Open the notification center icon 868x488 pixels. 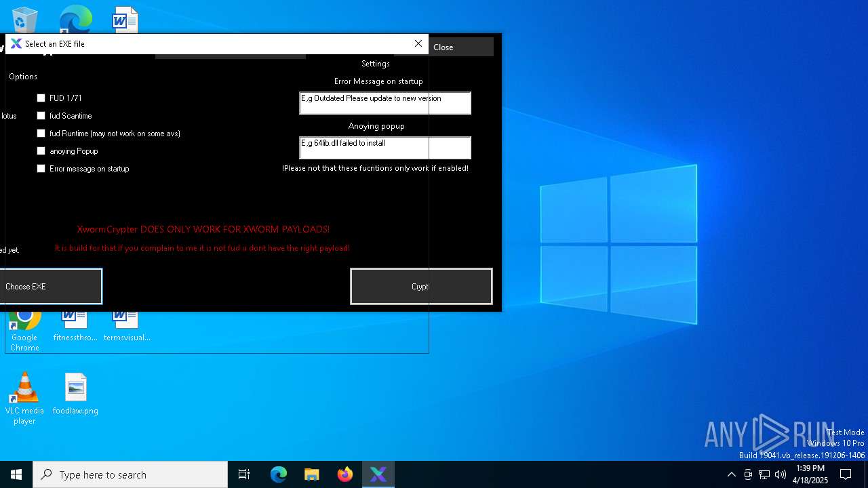pos(846,474)
